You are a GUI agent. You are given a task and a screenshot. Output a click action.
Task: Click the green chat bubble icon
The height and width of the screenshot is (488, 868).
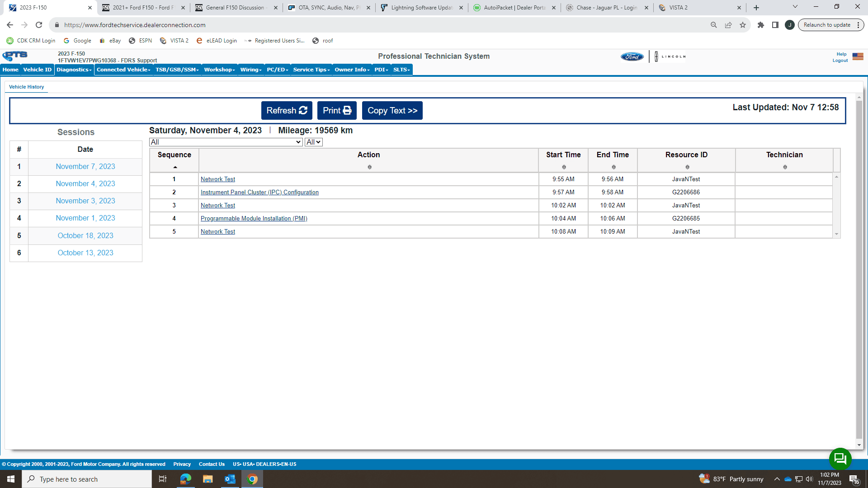coord(840,459)
